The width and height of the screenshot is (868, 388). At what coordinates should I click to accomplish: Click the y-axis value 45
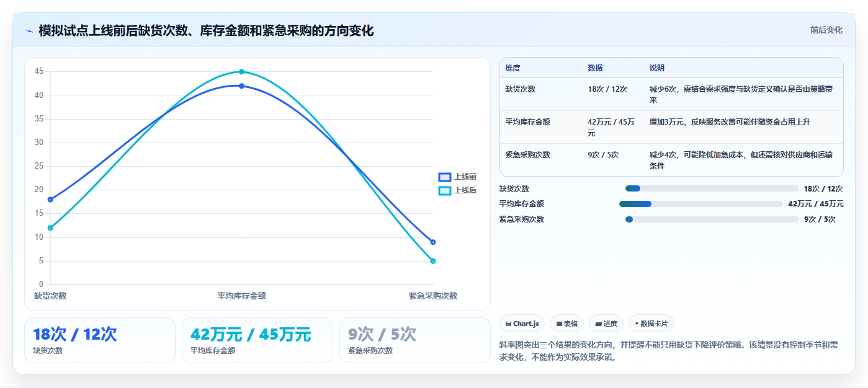pyautogui.click(x=38, y=71)
